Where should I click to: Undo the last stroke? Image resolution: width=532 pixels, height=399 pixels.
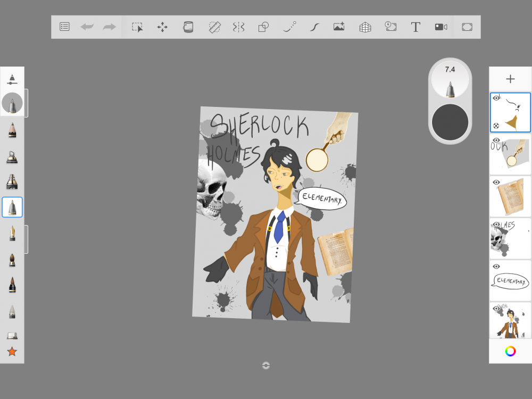87,27
